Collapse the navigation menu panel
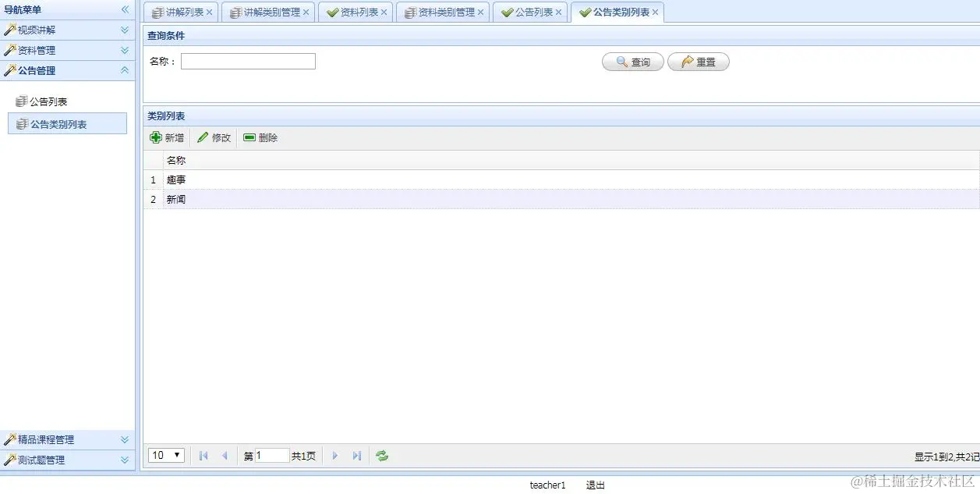The height and width of the screenshot is (494, 980). [125, 9]
